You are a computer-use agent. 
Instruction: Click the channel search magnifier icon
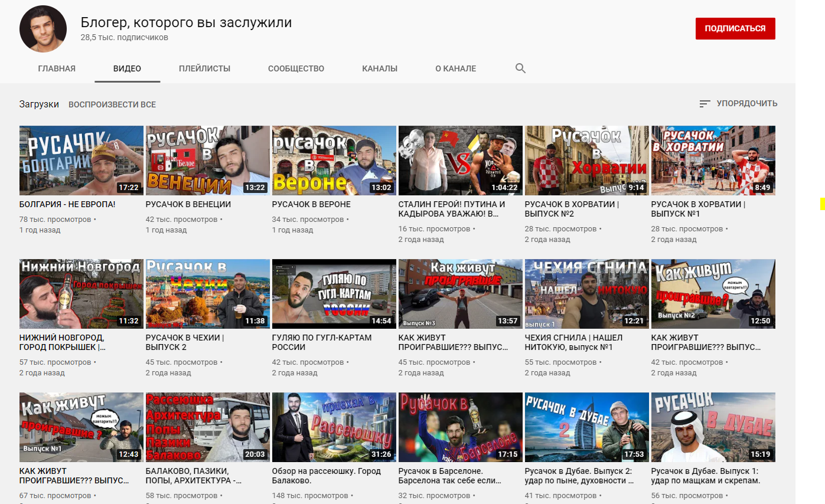(520, 68)
